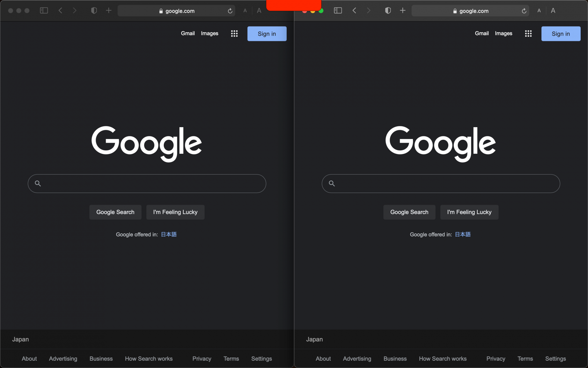Open new tab in the left window
The width and height of the screenshot is (588, 368).
click(x=109, y=11)
